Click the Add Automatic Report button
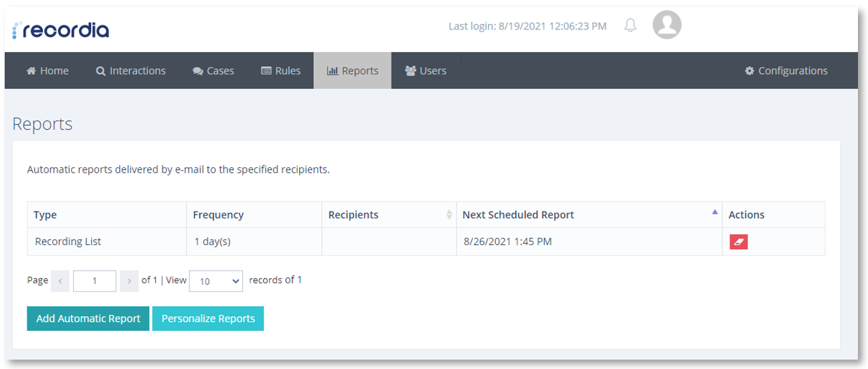Screen dimensions: 868x369 click(88, 319)
